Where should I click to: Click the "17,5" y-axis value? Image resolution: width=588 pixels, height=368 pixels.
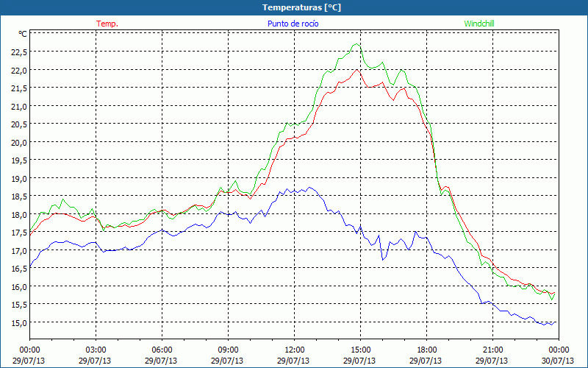point(20,233)
